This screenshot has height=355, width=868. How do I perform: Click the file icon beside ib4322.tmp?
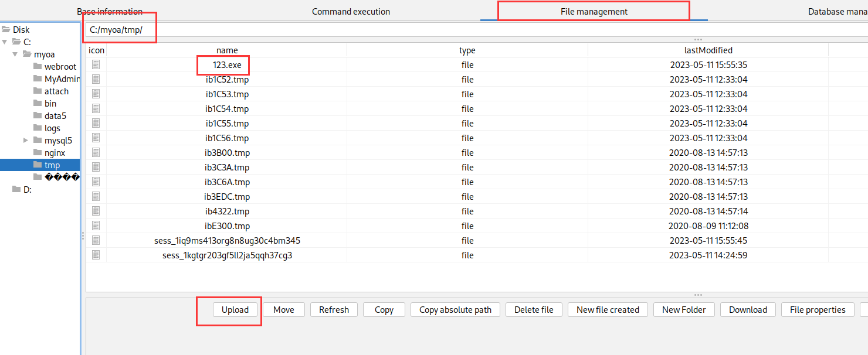coord(96,211)
